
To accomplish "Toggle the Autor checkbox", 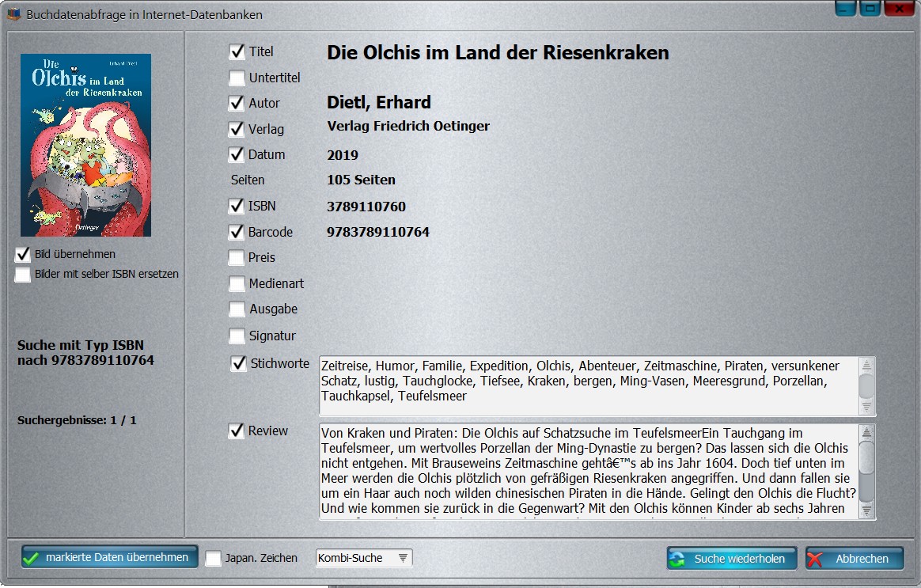I will 237,104.
